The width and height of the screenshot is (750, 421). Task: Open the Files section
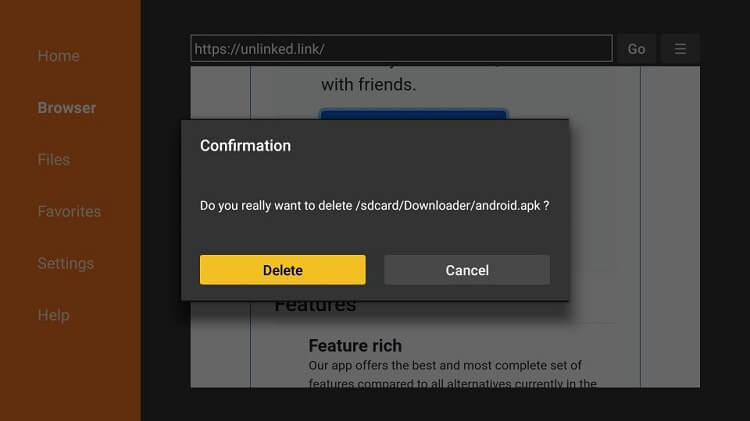point(54,160)
